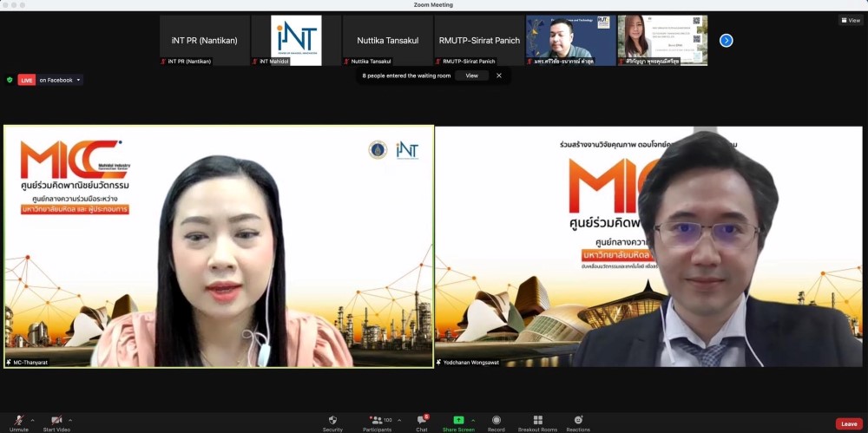This screenshot has height=433, width=868.
Task: Open the Chat panel
Action: click(422, 421)
